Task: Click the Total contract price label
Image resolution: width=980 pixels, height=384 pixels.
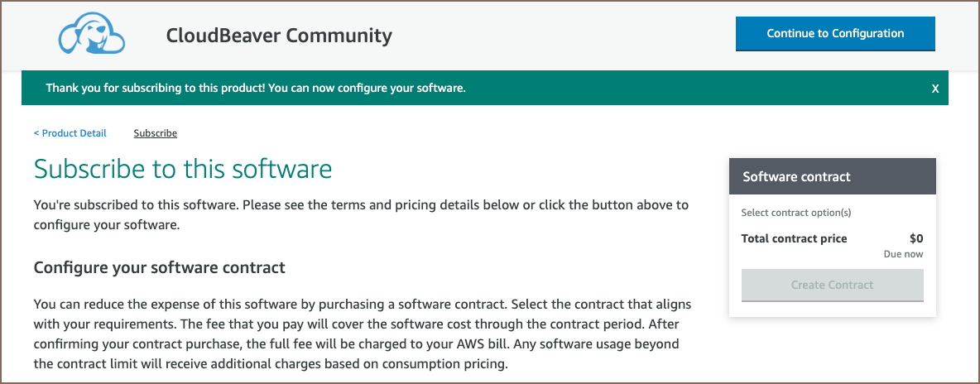Action: (x=794, y=238)
